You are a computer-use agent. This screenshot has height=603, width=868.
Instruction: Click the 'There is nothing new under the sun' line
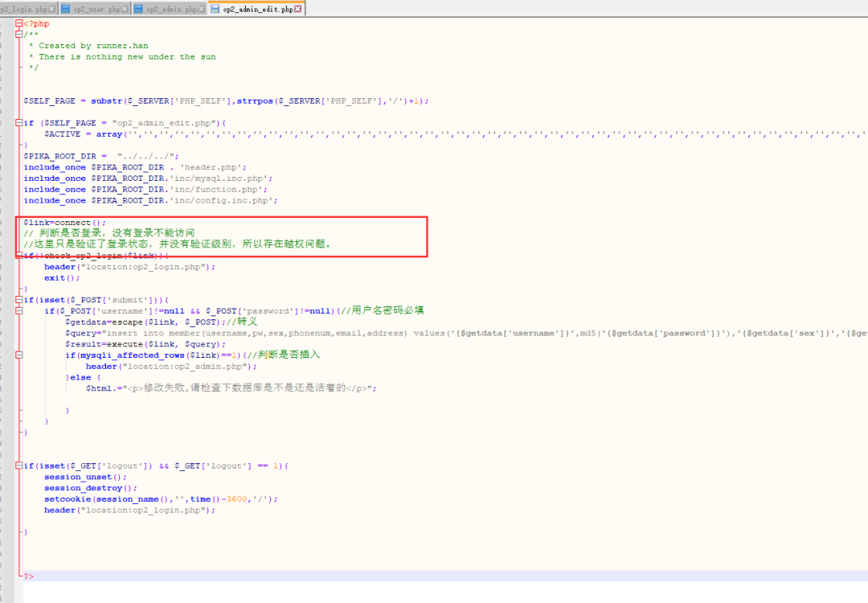(x=122, y=56)
